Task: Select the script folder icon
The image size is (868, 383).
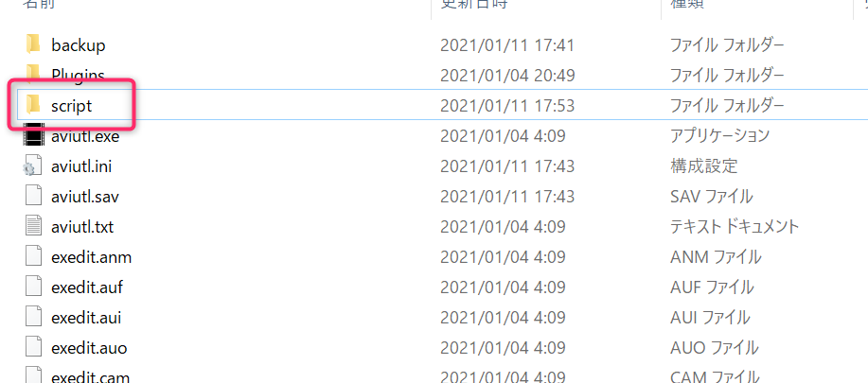Action: pyautogui.click(x=33, y=104)
